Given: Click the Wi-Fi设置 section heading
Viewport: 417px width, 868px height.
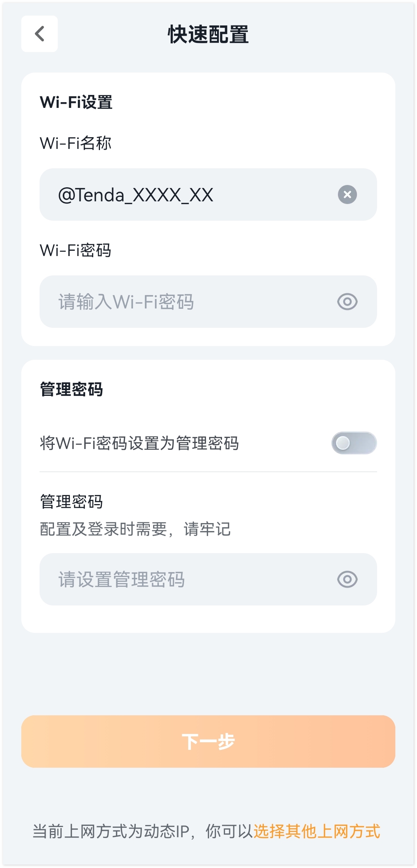Looking at the screenshot, I should click(x=76, y=102).
